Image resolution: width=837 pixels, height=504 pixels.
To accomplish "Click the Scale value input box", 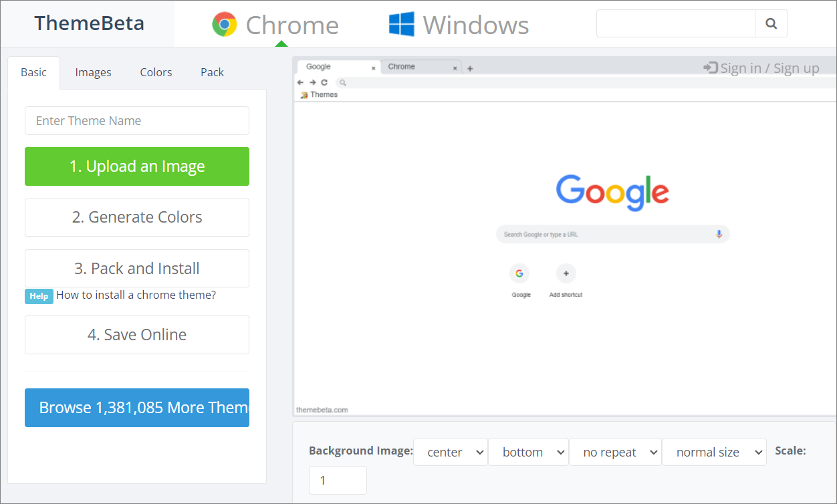I will click(x=338, y=480).
